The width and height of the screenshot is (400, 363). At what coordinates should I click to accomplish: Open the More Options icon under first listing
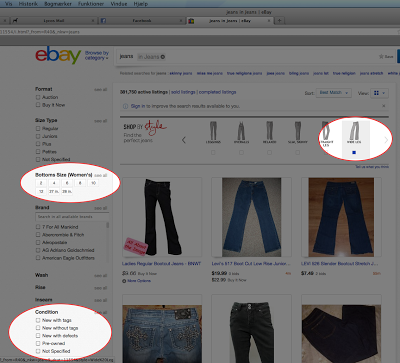[124, 281]
